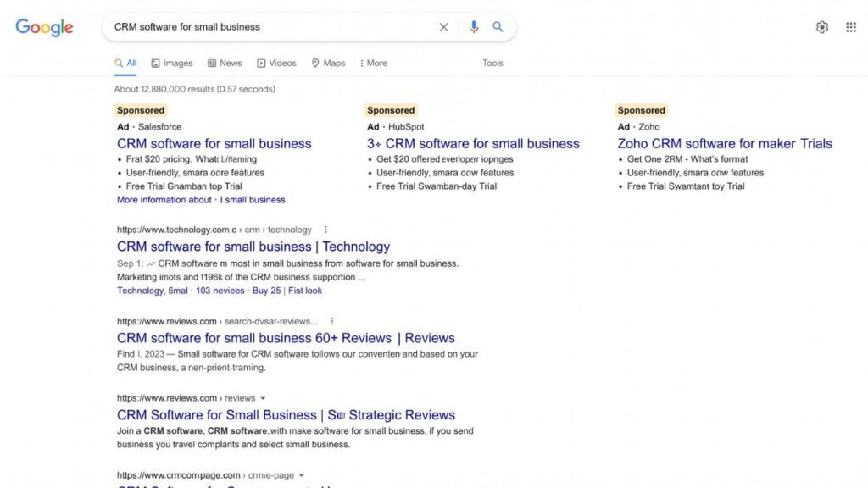Open the Tools button
Viewport: 868px width, 488px height.
click(492, 63)
